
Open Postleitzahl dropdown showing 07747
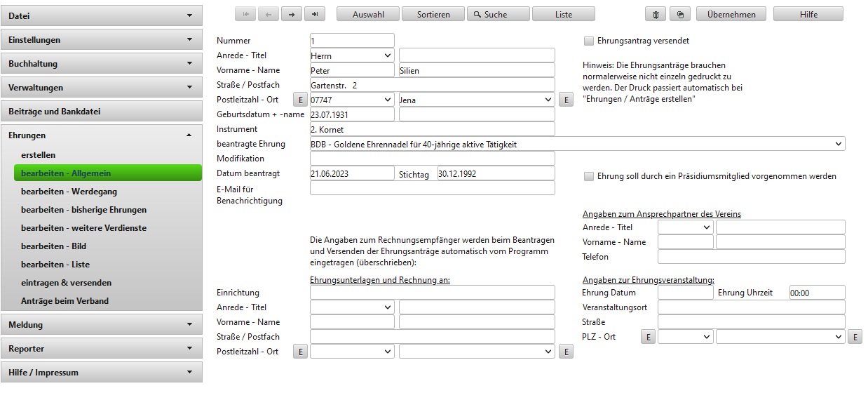352,100
